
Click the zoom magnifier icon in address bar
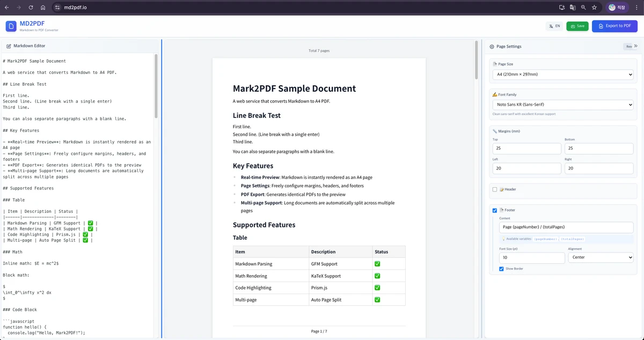coord(583,8)
